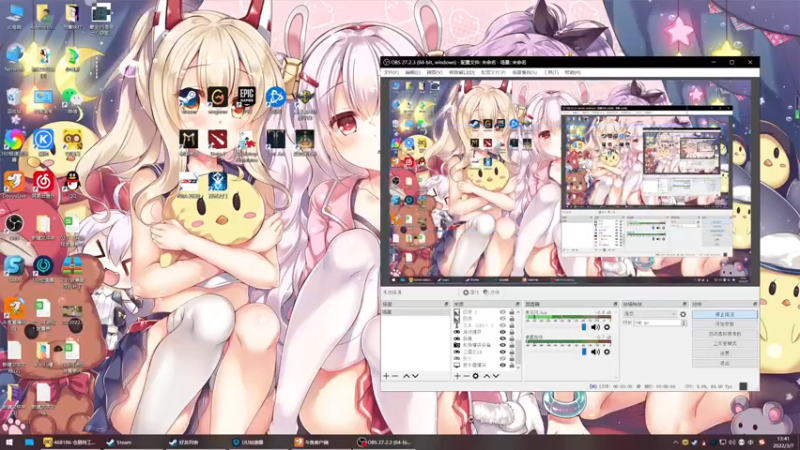
Task: Open the Windows Start menu
Action: tap(9, 442)
